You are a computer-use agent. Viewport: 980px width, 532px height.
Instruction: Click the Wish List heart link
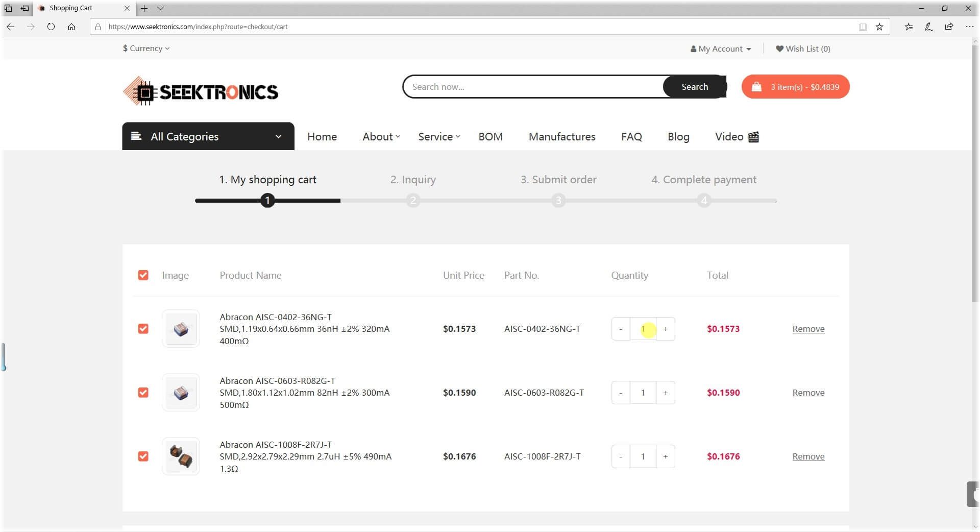[803, 49]
